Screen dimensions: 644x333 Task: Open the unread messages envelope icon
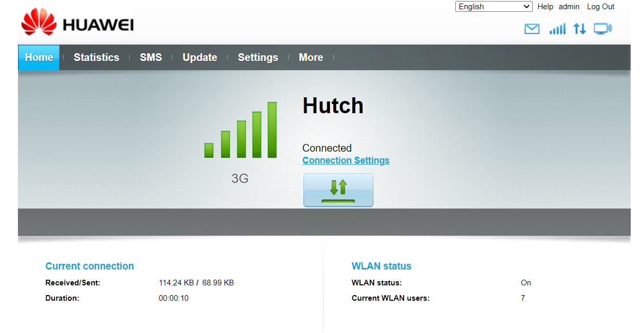pos(532,29)
